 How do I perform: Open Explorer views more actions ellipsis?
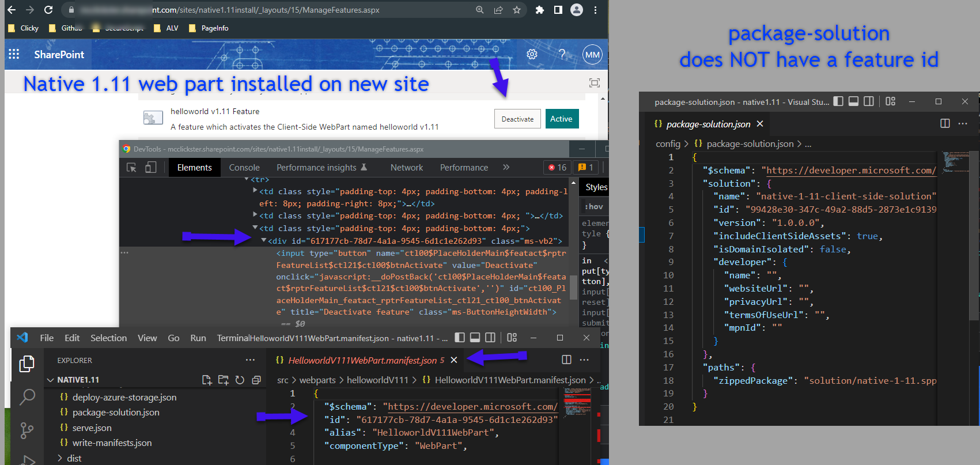pos(250,360)
